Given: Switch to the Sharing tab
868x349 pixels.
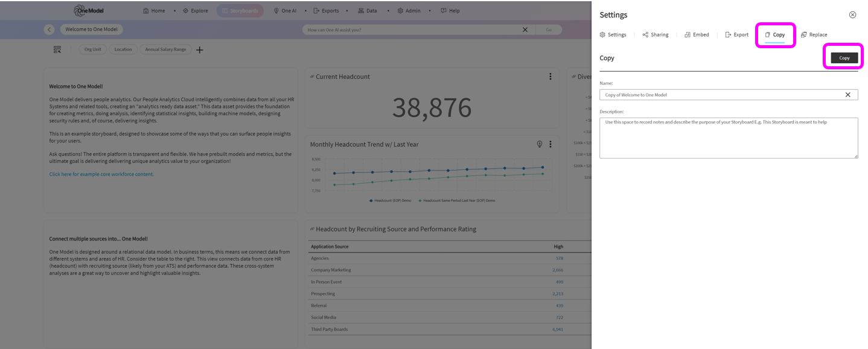Looking at the screenshot, I should (x=656, y=35).
